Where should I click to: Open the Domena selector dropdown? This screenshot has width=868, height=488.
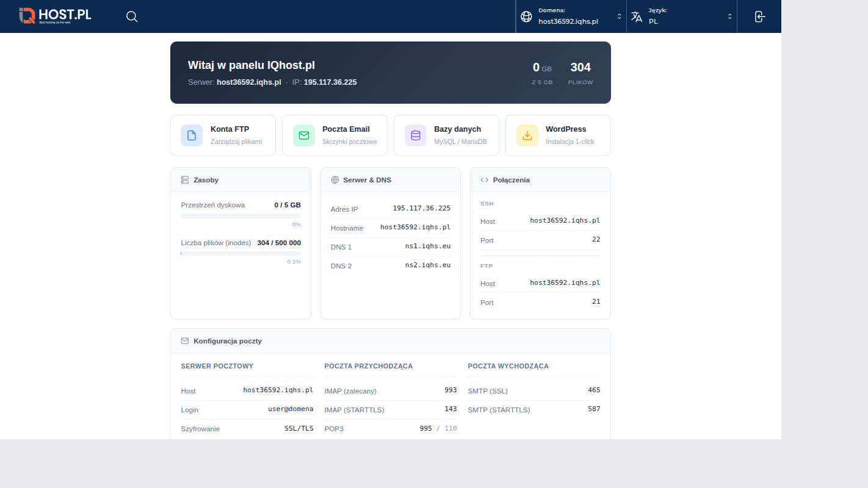(x=571, y=16)
